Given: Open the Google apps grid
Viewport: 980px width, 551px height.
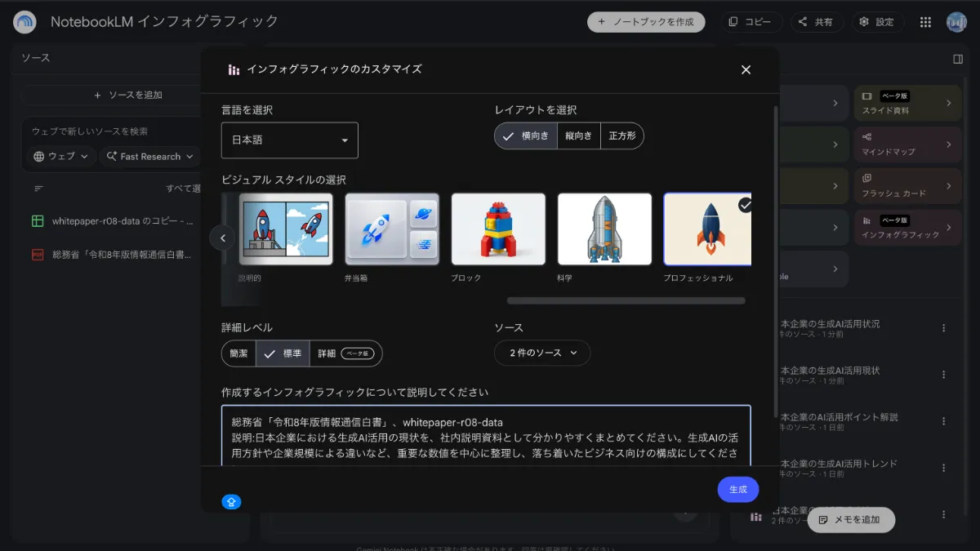Looking at the screenshot, I should (x=925, y=22).
